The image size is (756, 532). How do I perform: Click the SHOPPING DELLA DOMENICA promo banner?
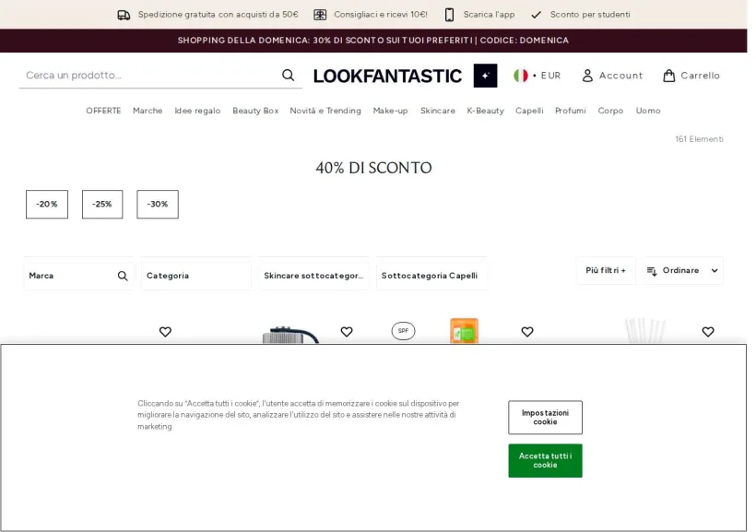373,41
